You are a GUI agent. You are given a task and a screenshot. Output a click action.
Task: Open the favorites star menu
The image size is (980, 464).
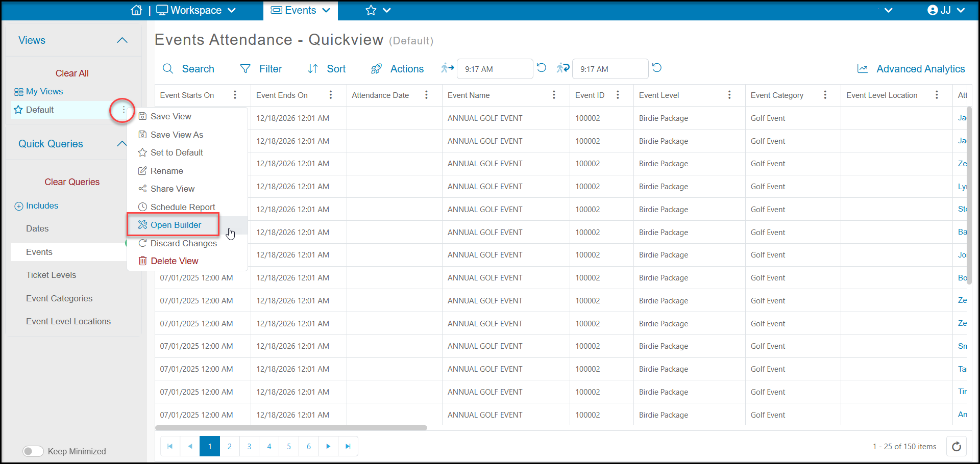point(378,10)
